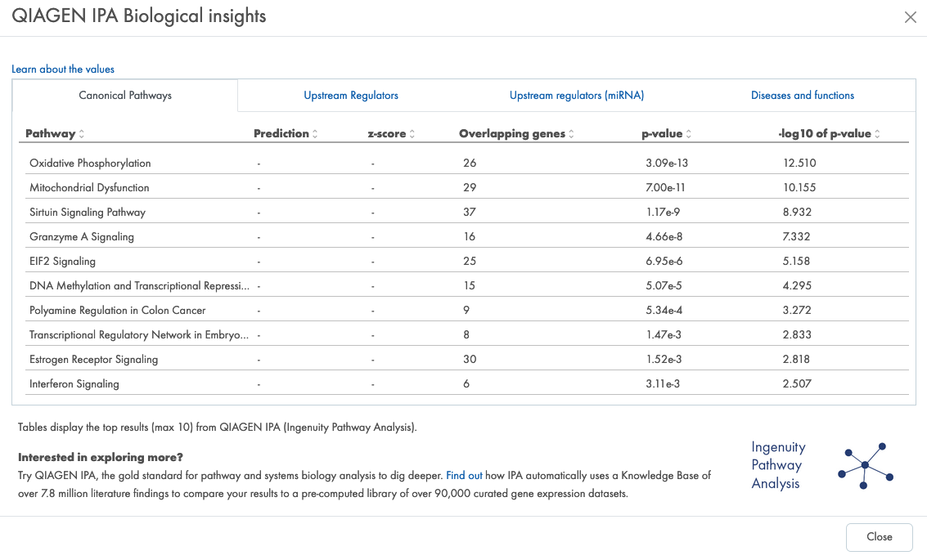Open the Learn about the values link

pyautogui.click(x=63, y=69)
